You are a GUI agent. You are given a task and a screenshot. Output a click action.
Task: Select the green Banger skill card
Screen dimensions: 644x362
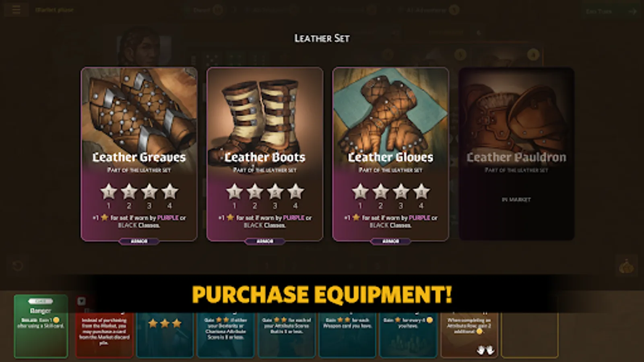41,326
